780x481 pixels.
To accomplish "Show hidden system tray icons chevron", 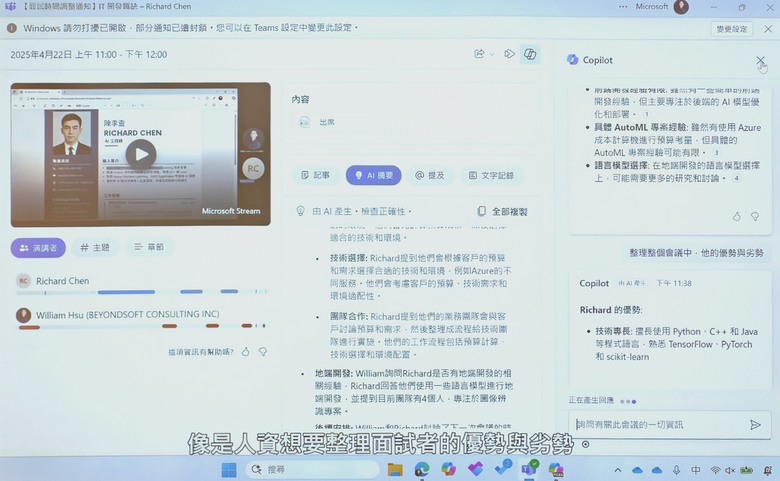I will click(618, 470).
